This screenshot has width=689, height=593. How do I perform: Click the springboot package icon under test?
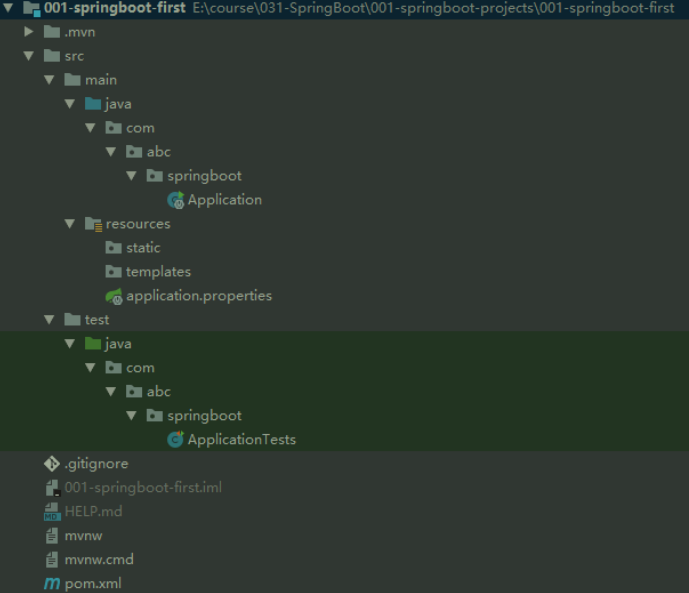pyautogui.click(x=154, y=416)
